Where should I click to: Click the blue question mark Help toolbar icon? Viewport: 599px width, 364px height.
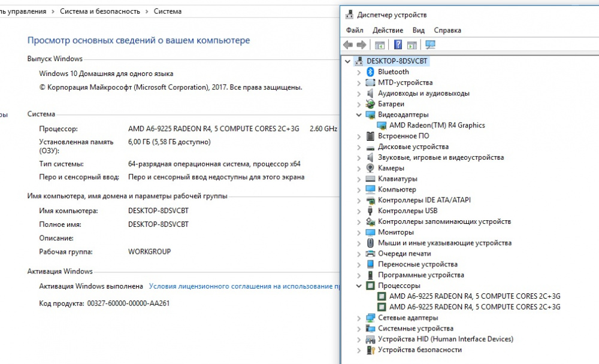tap(398, 45)
